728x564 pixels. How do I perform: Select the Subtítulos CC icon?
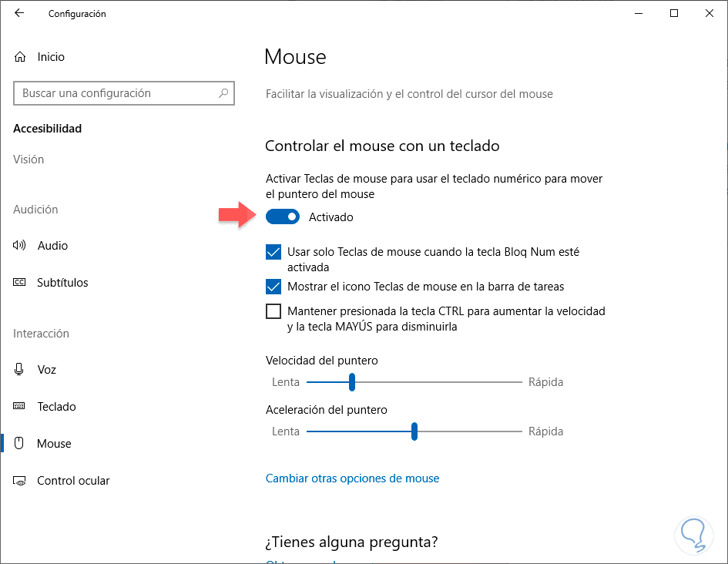pos(20,283)
